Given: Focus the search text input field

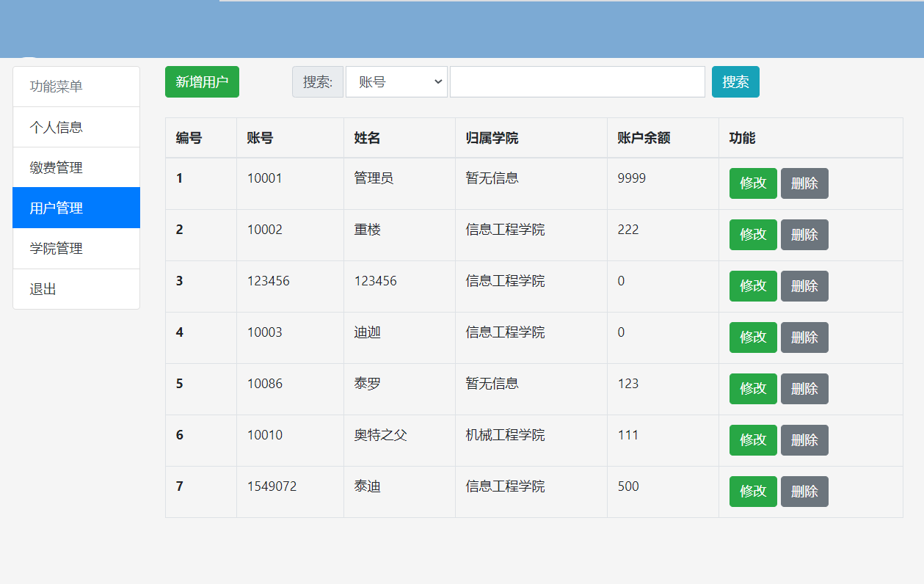Looking at the screenshot, I should point(578,81).
